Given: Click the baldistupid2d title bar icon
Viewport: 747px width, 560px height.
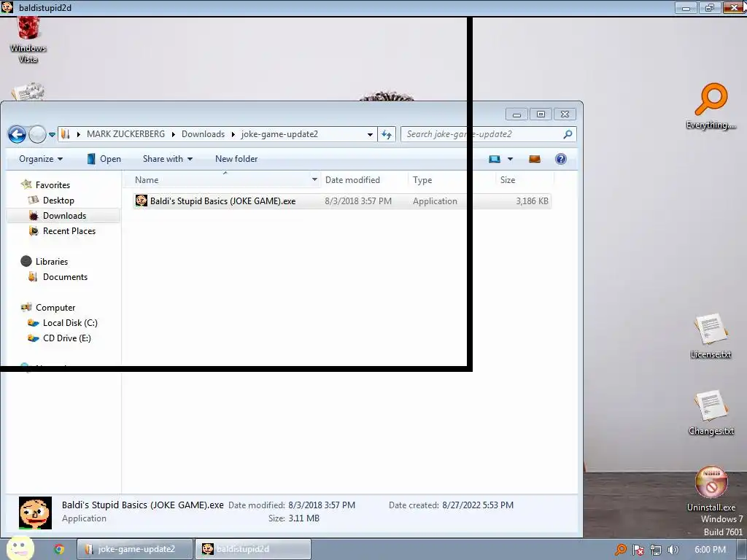Looking at the screenshot, I should coord(7,7).
